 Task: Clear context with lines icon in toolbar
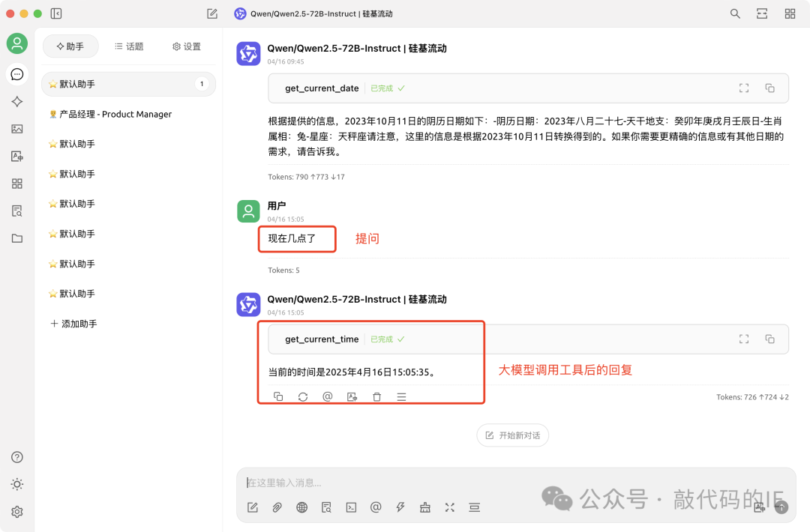(474, 508)
